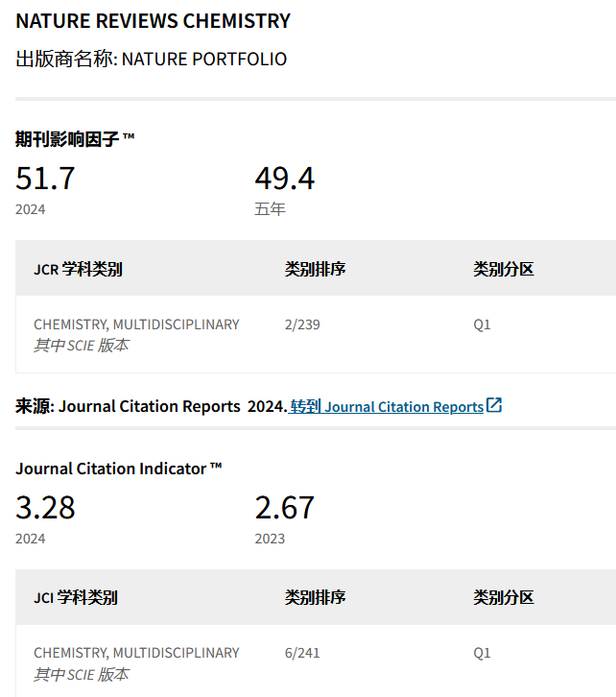Click the Q1 quartile in the JCR table

tap(482, 324)
